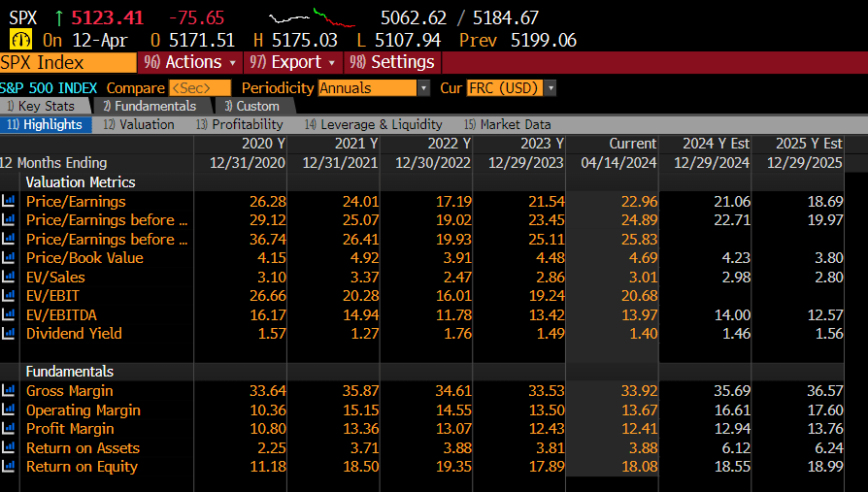Click the current EV/EBIT value 20.68
868x492 pixels.
[640, 296]
